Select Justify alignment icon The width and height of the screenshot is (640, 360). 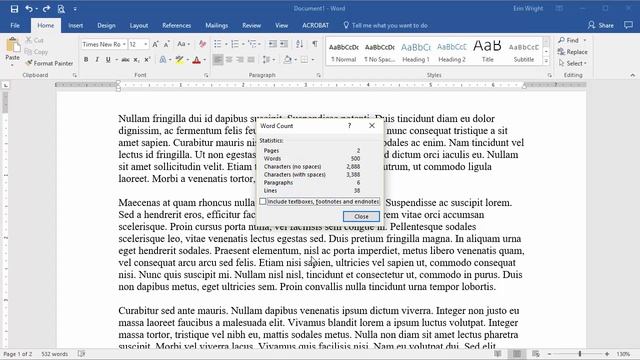[251, 60]
